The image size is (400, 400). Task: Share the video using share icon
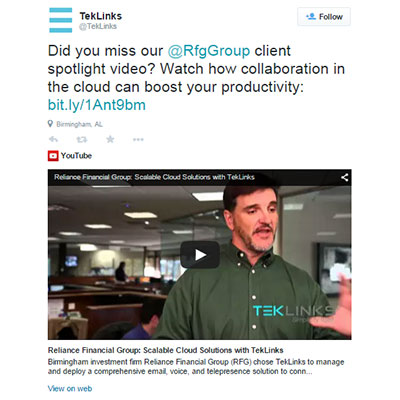click(x=344, y=177)
